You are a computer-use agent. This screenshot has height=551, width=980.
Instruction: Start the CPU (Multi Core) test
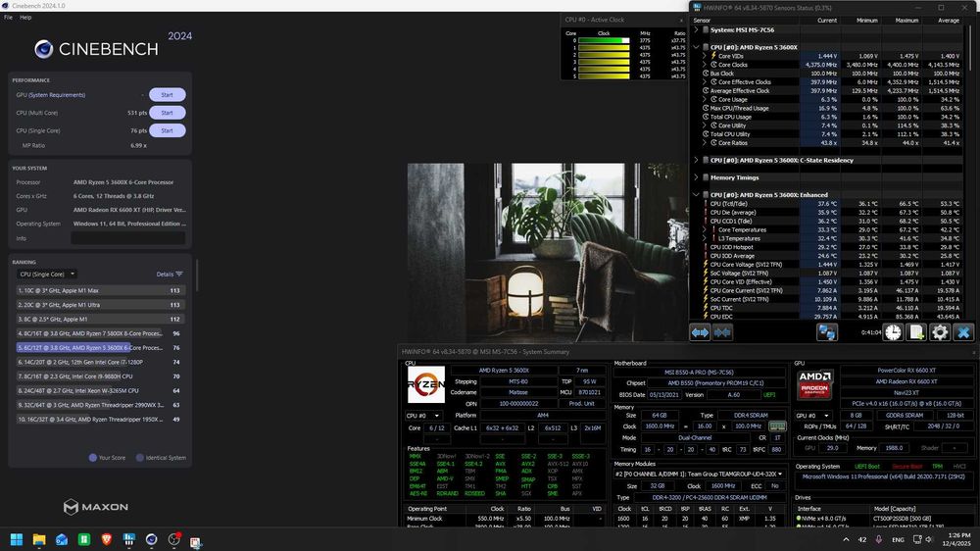point(167,113)
